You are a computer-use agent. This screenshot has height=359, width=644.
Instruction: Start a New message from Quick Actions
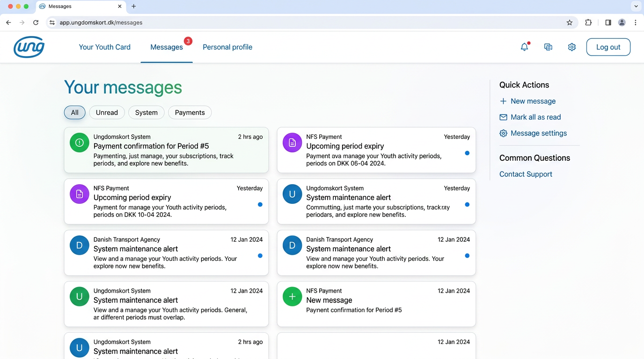click(x=533, y=101)
